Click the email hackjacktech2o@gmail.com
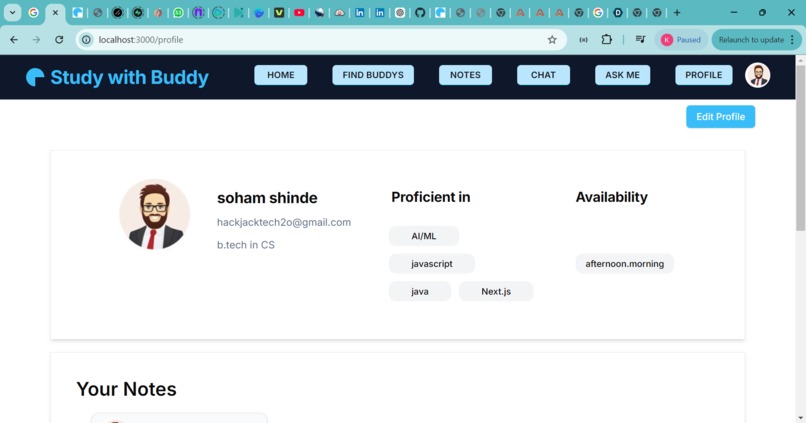 tap(284, 222)
